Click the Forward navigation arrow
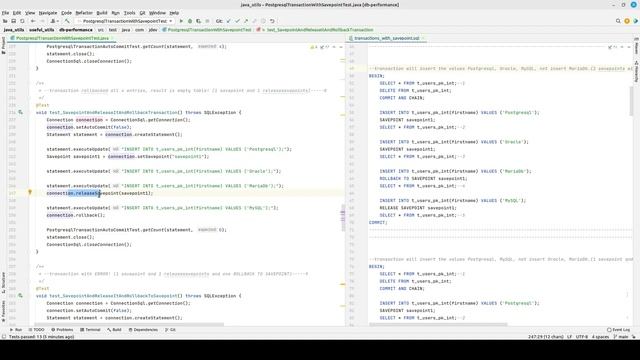Screen dimensions: 640x360 (x=42, y=21)
